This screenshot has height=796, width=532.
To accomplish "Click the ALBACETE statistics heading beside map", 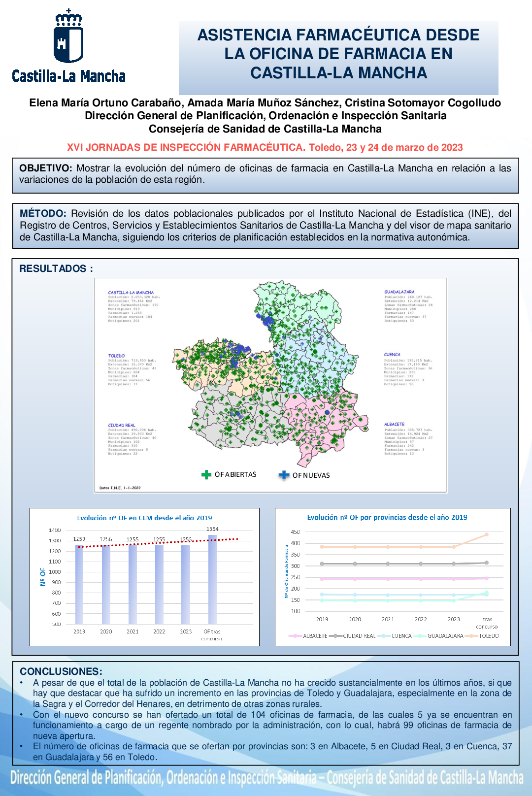I will tap(394, 424).
